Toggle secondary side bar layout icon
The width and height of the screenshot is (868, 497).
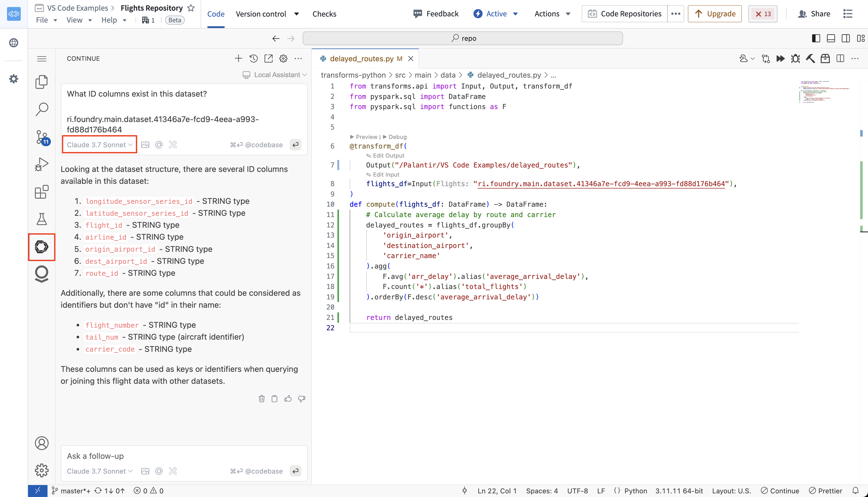pyautogui.click(x=846, y=38)
